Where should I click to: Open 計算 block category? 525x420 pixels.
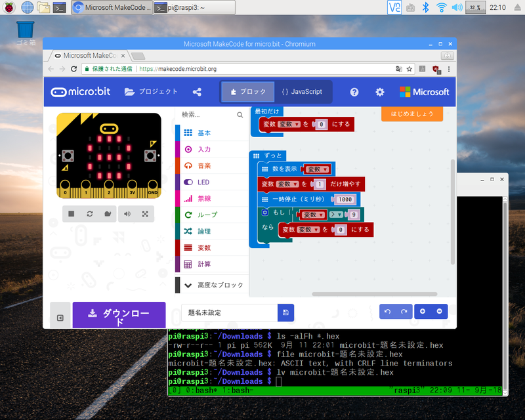coord(212,264)
